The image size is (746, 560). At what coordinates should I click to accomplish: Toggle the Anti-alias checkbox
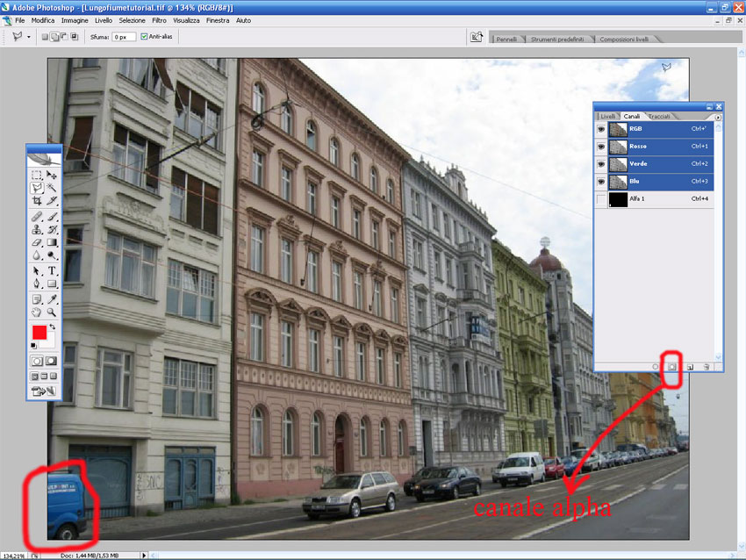(x=144, y=37)
